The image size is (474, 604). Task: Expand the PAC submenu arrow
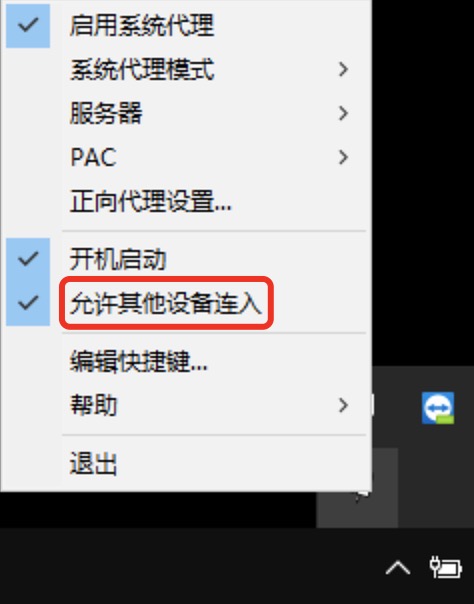(343, 157)
